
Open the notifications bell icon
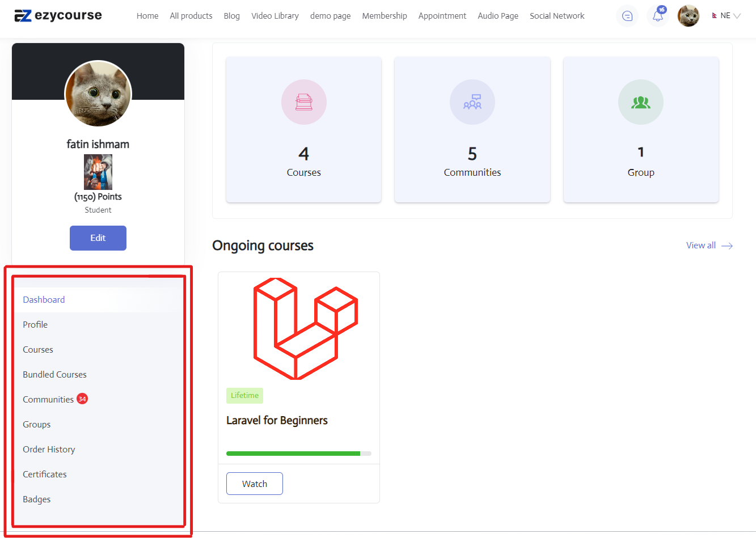(658, 16)
